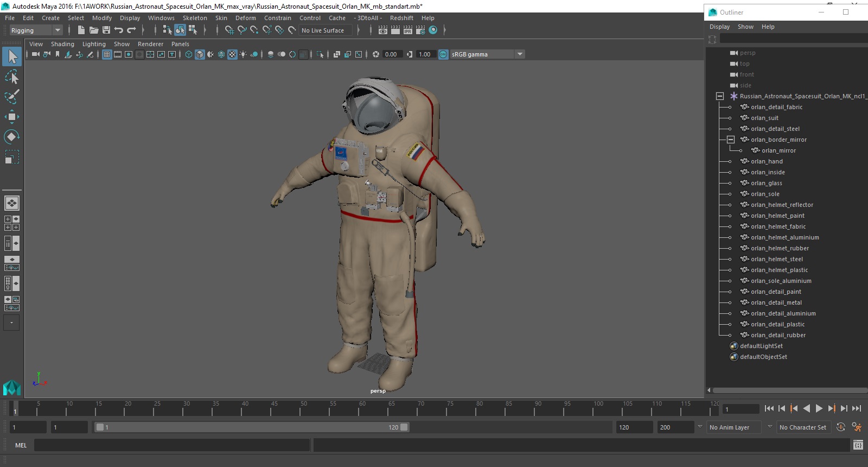Open the Outliner Display menu

719,27
